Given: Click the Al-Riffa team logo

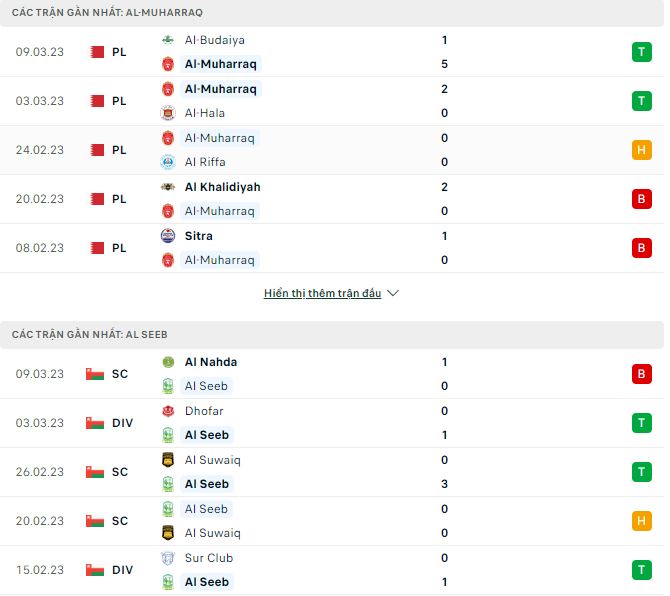Looking at the screenshot, I should tap(168, 162).
